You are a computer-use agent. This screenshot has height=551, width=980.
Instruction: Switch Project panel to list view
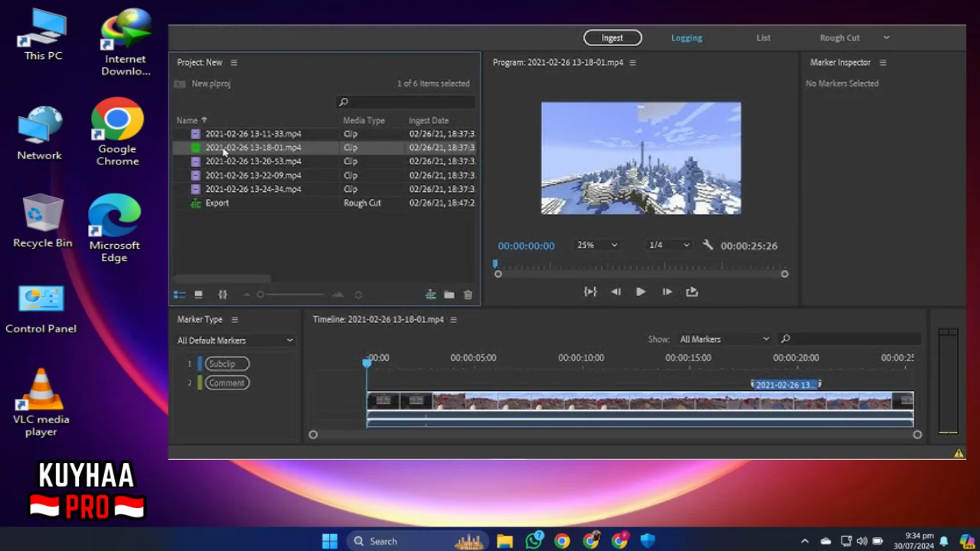coord(179,295)
